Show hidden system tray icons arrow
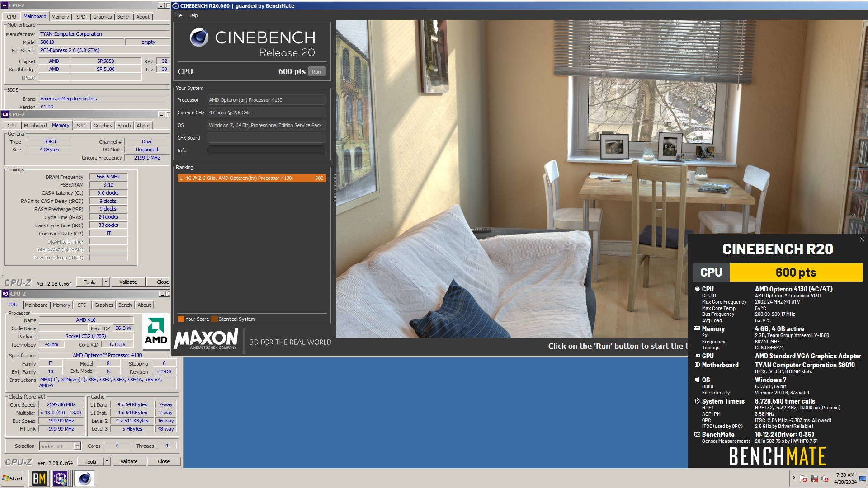Screen dimensions: 868x488 click(793, 478)
